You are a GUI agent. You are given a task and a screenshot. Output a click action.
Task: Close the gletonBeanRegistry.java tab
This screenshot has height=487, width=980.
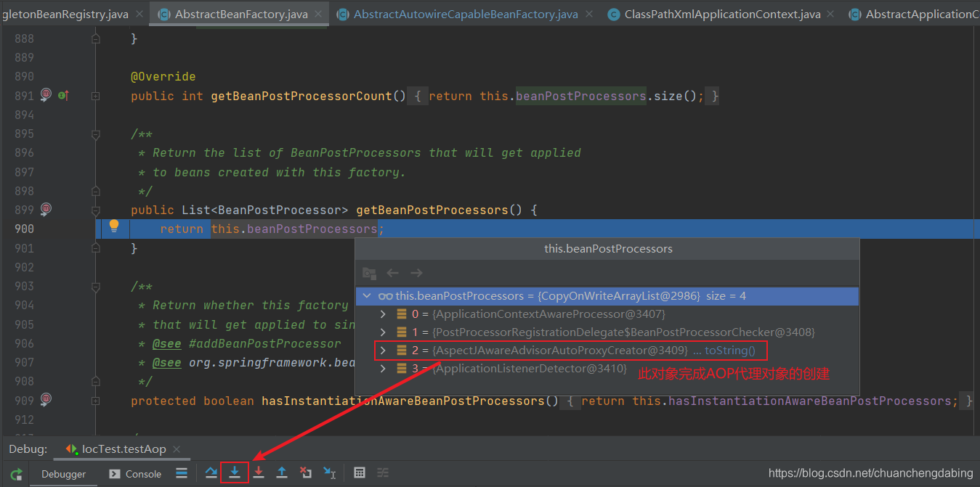click(x=139, y=14)
